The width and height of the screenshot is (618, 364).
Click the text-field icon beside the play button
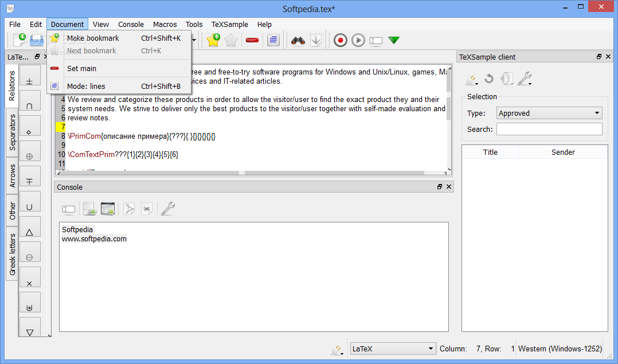[x=376, y=41]
